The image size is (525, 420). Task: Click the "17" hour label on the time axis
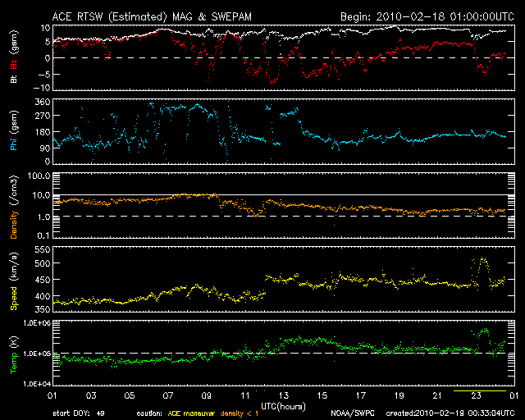[x=361, y=396]
